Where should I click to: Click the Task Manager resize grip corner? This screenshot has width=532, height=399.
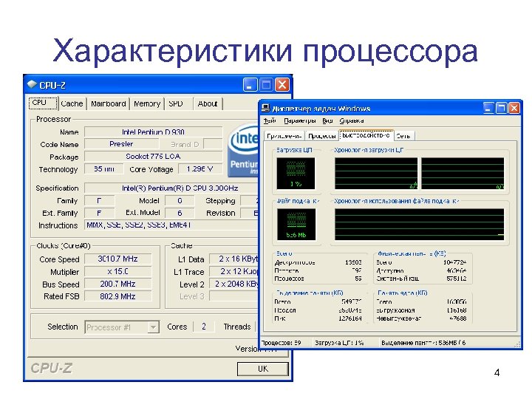point(517,344)
